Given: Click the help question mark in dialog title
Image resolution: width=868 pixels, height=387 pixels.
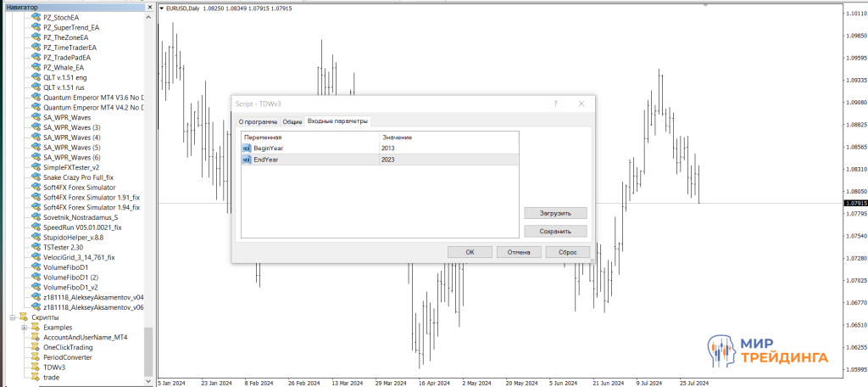Looking at the screenshot, I should coord(555,104).
